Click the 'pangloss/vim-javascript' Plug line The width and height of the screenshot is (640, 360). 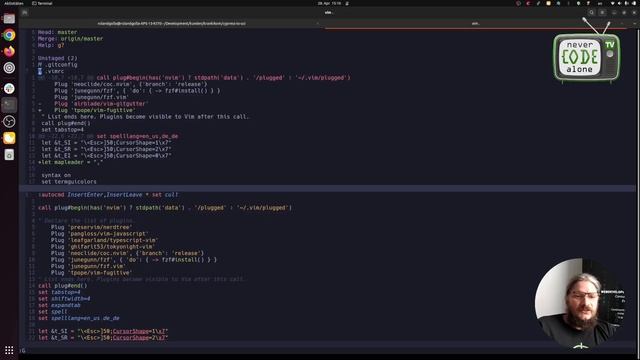point(100,234)
